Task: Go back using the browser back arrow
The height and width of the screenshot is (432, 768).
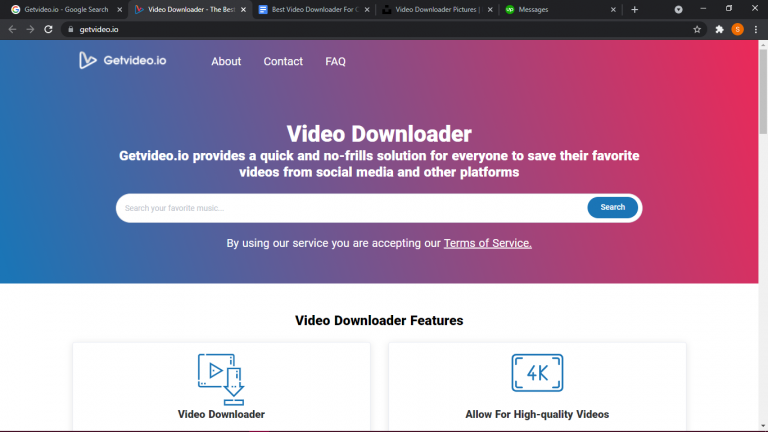Action: (12, 29)
